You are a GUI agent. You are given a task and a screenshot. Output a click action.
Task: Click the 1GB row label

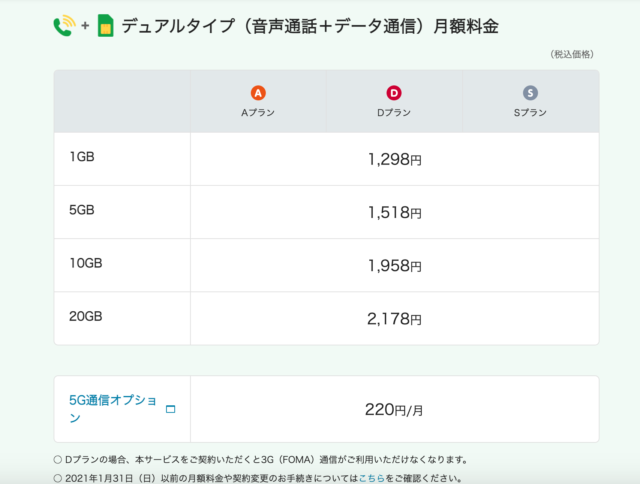tap(82, 157)
